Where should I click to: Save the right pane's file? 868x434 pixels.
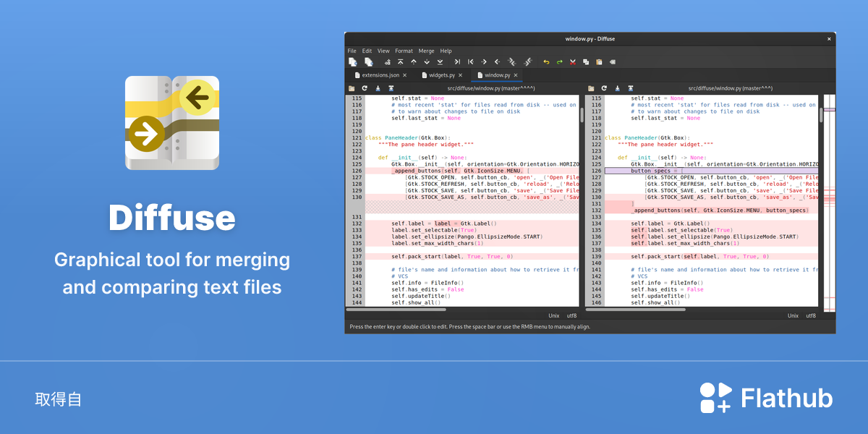coord(617,88)
